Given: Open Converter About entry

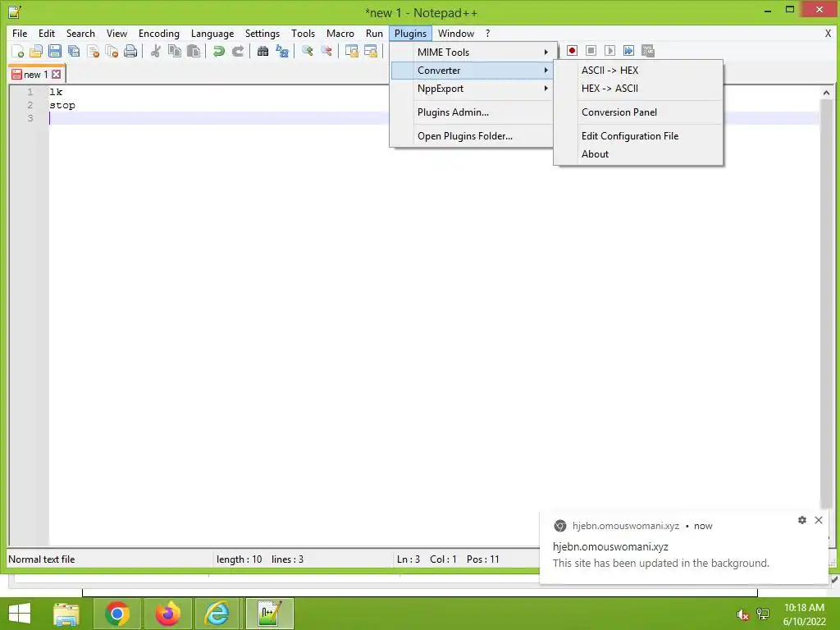Looking at the screenshot, I should (x=638, y=153).
